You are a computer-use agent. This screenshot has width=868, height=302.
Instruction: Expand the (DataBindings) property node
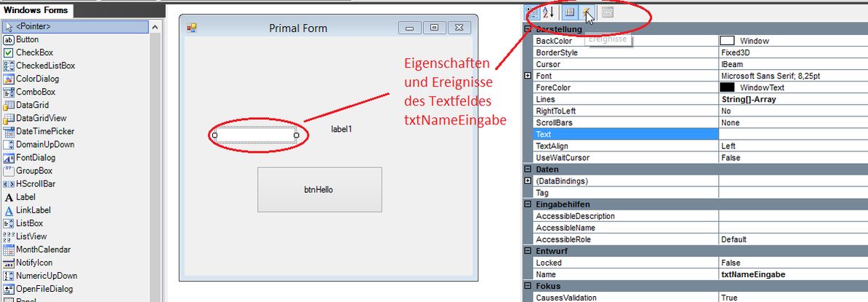(x=528, y=181)
